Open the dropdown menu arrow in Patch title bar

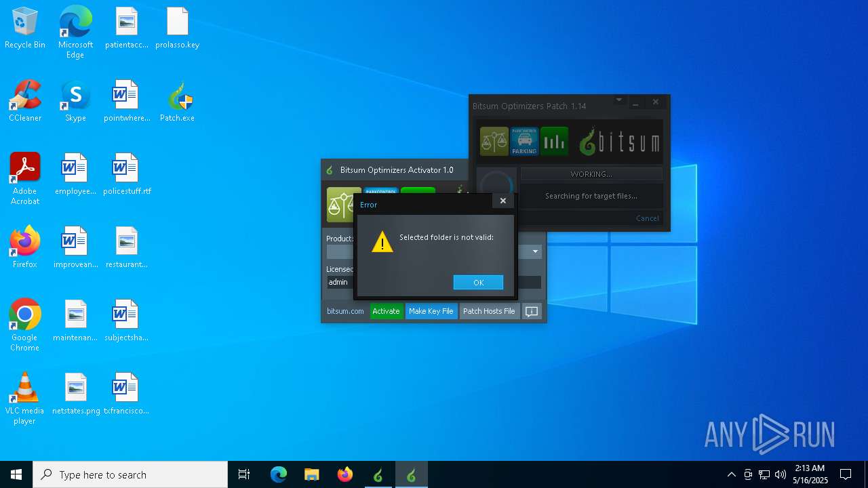pyautogui.click(x=618, y=100)
